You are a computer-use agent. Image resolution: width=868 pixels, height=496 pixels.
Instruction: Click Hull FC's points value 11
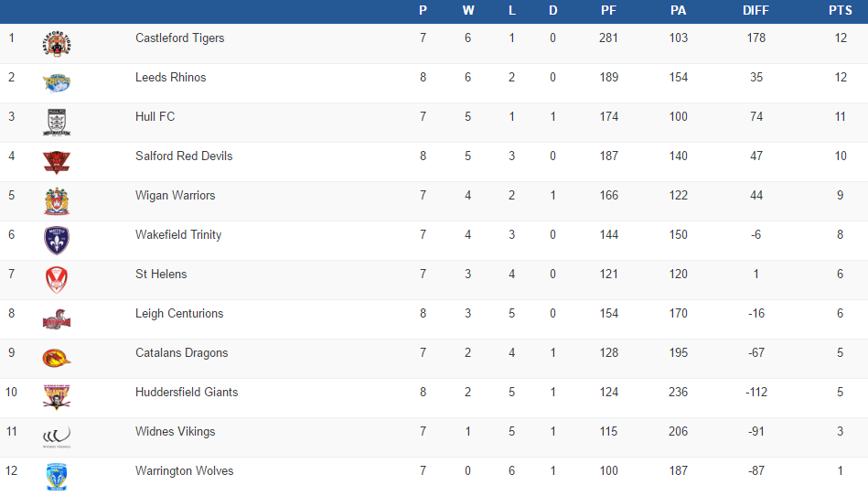click(x=841, y=117)
